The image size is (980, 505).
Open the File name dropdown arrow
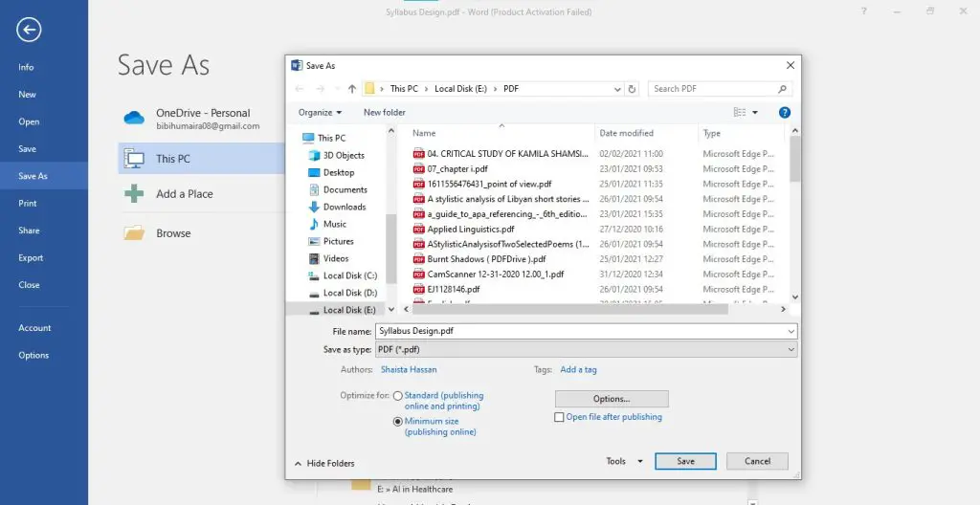click(791, 331)
